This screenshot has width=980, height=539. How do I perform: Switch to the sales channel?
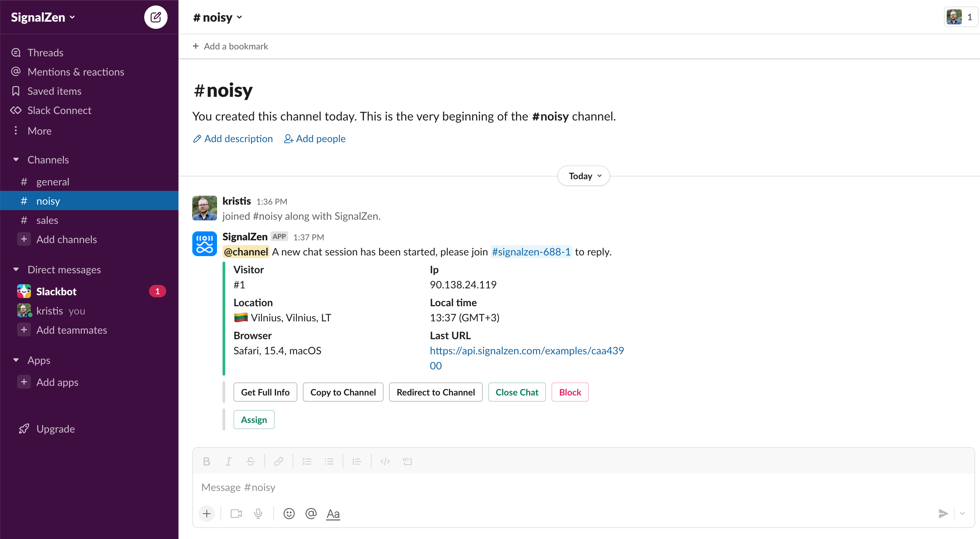coord(89,220)
